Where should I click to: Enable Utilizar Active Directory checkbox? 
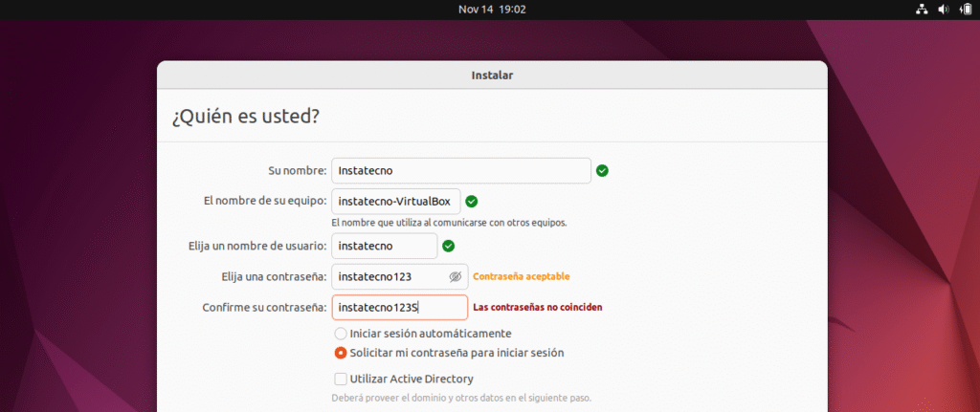341,379
